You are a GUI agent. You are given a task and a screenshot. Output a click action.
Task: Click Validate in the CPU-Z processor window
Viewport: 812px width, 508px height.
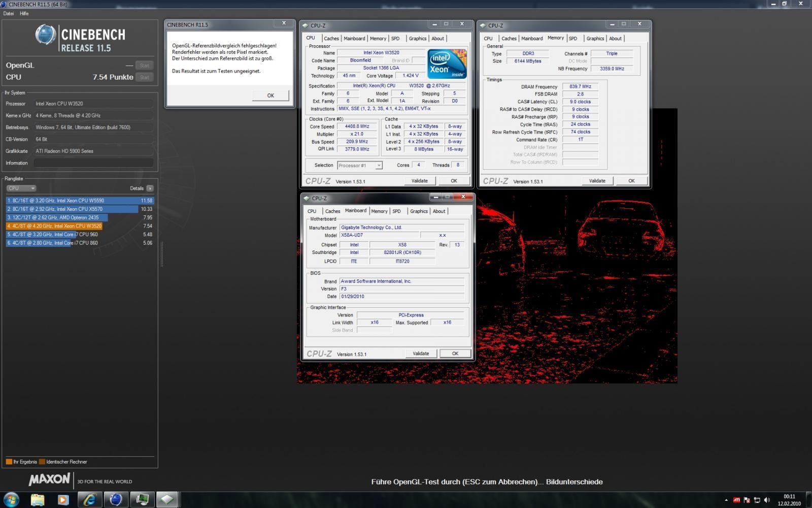tap(419, 181)
